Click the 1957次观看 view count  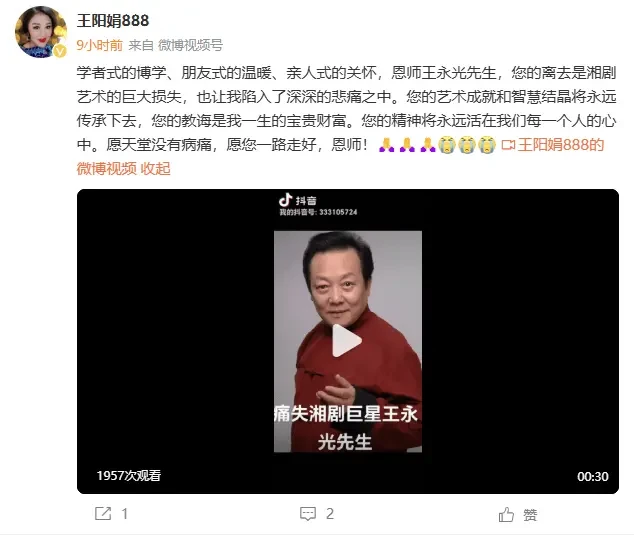(x=129, y=476)
